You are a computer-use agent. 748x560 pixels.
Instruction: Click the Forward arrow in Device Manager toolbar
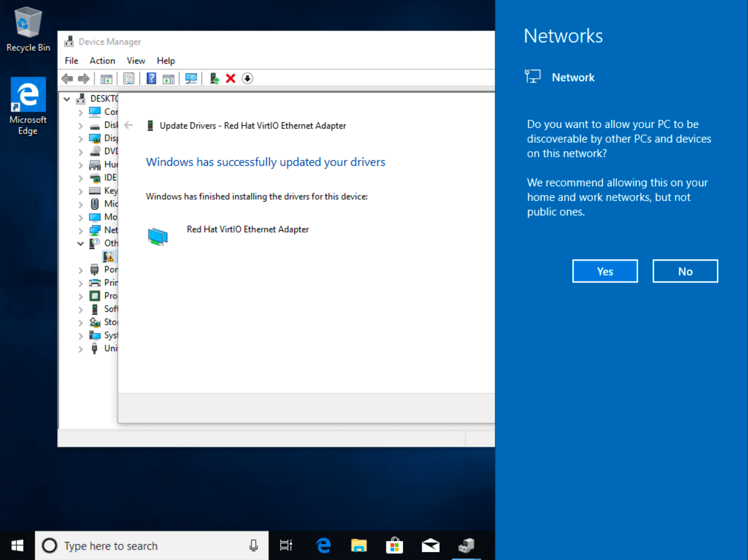tap(84, 79)
